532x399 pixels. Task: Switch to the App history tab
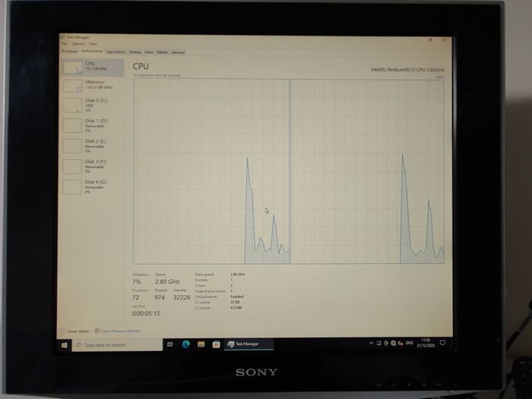[116, 52]
